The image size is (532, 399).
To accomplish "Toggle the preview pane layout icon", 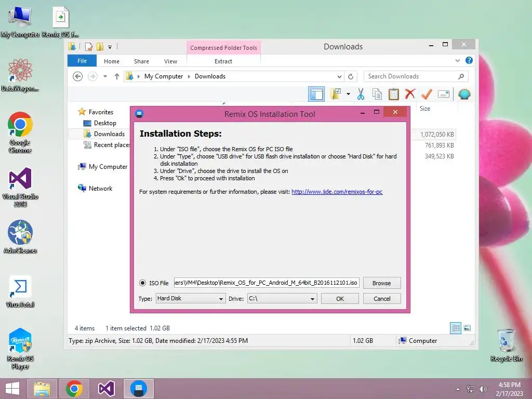I will coord(316,94).
